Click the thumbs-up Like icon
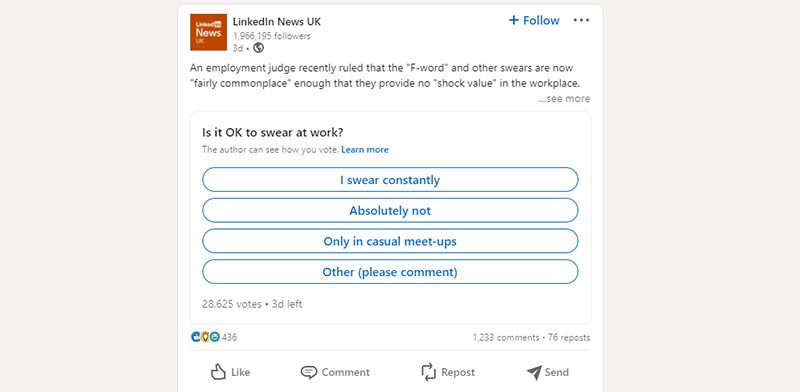 (218, 372)
